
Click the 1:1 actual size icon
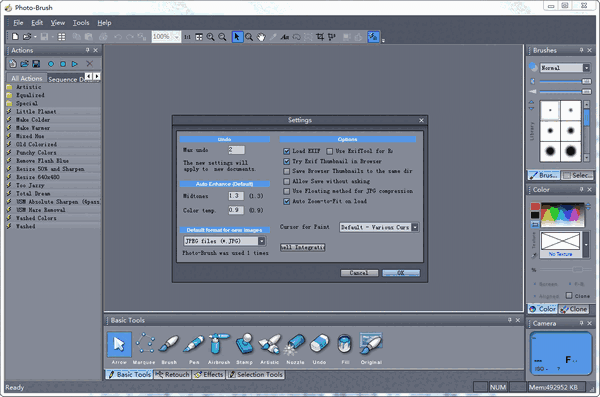pyautogui.click(x=187, y=37)
